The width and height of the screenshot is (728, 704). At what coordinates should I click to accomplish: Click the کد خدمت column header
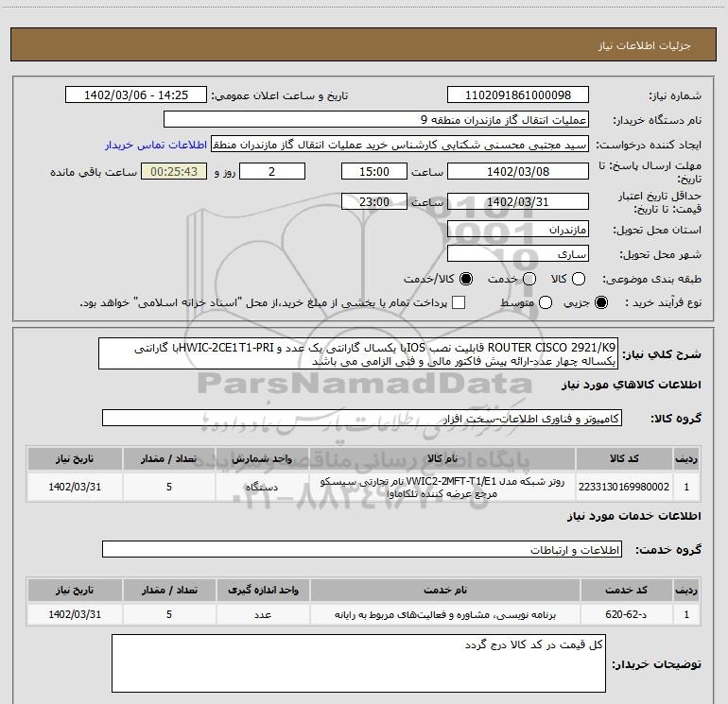(626, 590)
